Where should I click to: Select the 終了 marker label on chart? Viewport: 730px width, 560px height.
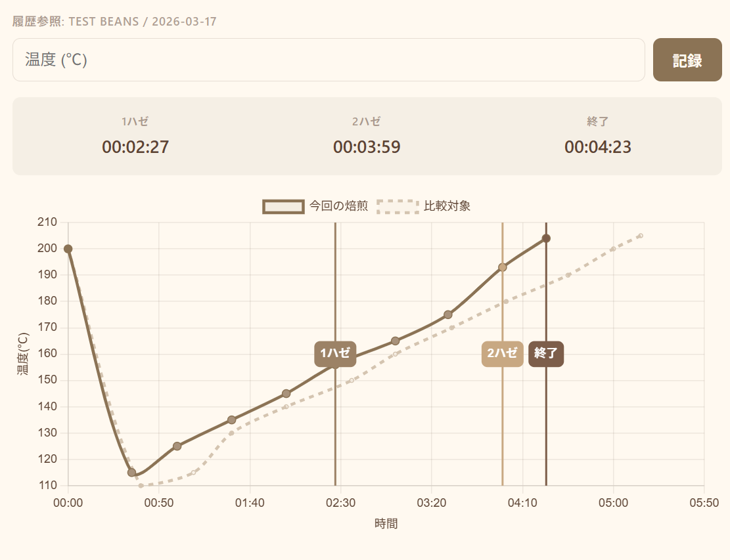coord(546,353)
